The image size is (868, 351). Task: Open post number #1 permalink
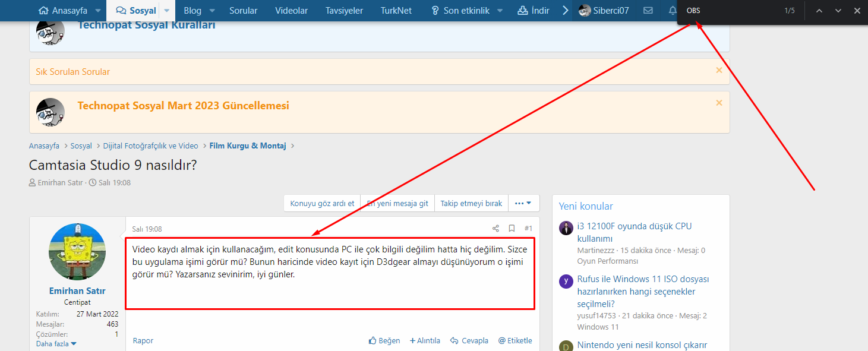pos(528,228)
